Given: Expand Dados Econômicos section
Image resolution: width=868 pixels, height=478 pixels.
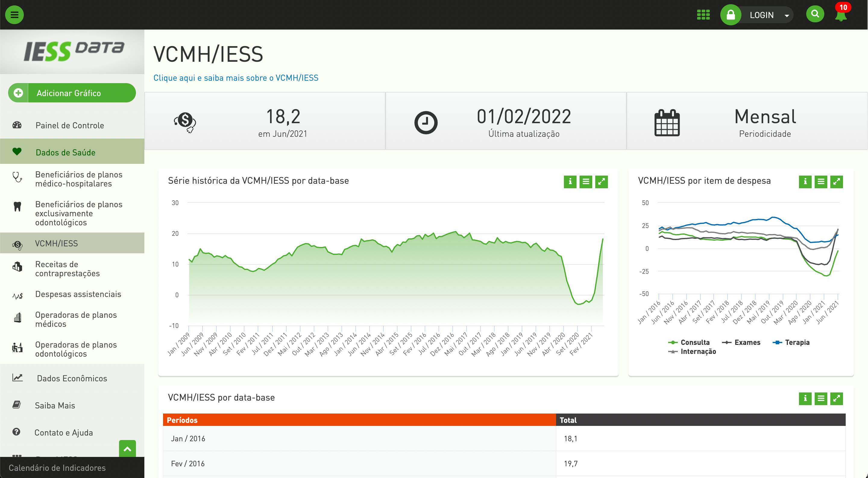Looking at the screenshot, I should point(72,378).
